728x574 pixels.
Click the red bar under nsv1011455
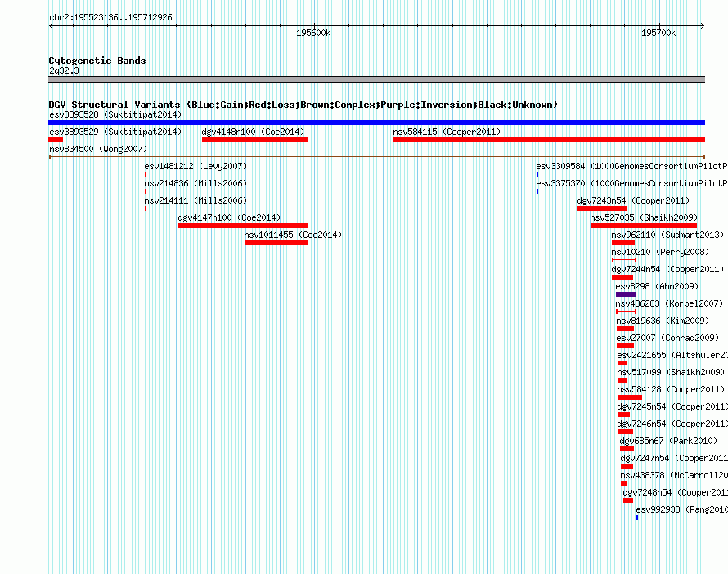pyautogui.click(x=276, y=243)
